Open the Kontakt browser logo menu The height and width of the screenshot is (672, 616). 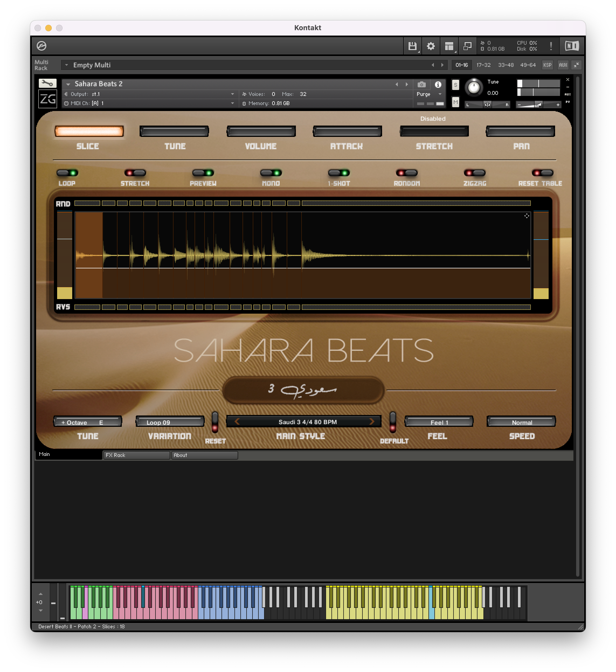[x=41, y=46]
